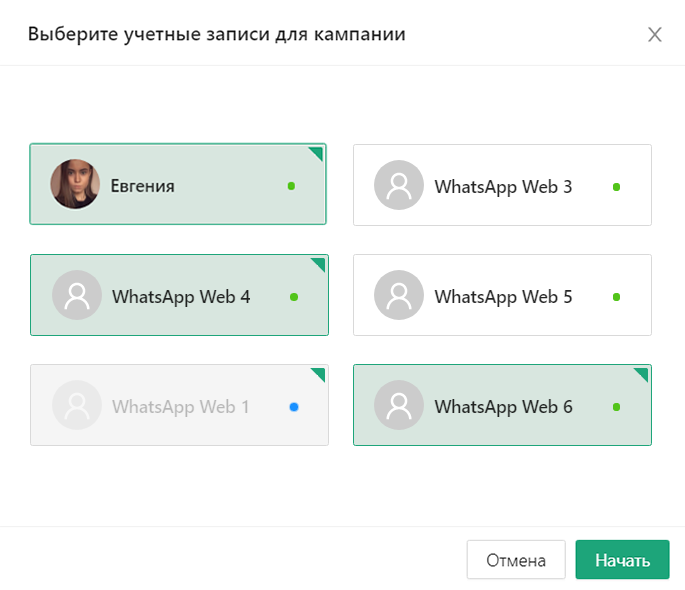This screenshot has height=590, width=685.
Task: Click the WhatsApp Web 3 avatar icon
Action: click(x=399, y=186)
